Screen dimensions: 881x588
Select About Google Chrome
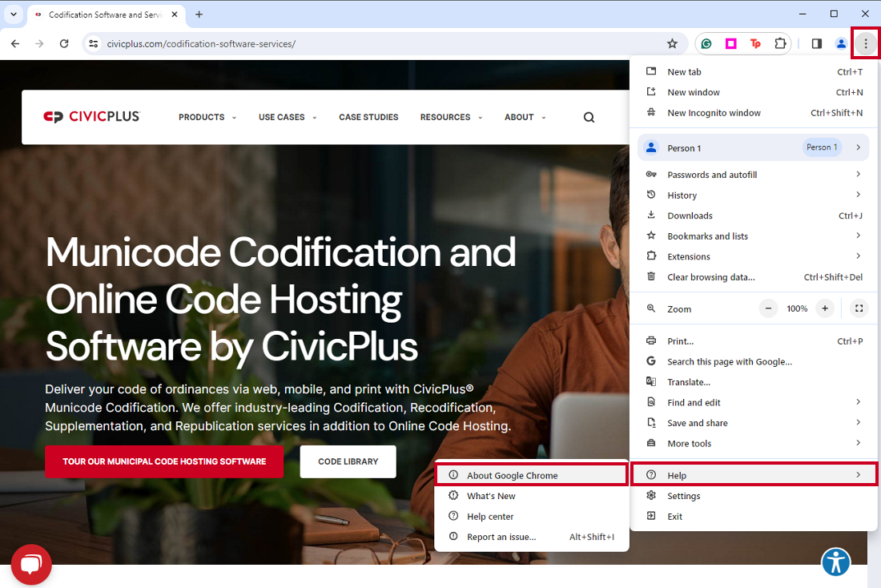pos(531,475)
